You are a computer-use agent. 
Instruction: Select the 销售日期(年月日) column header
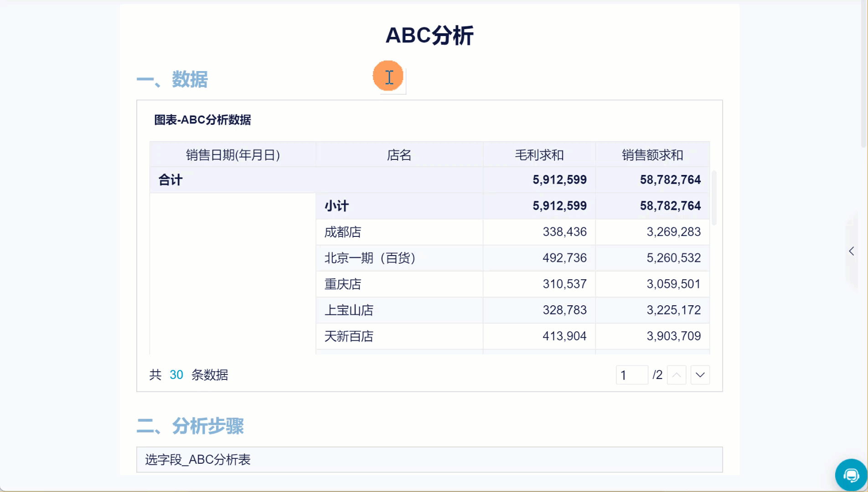point(232,155)
